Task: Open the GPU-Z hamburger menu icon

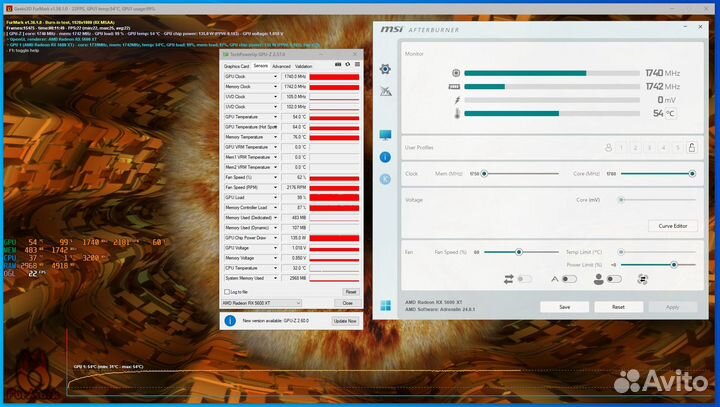Action: click(x=357, y=66)
